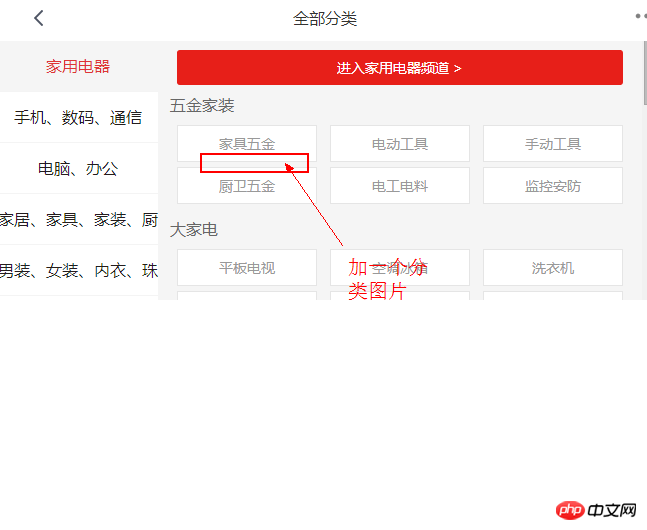Open the 家具五金 subcategory
Screen dimensions: 647x530
(x=247, y=144)
